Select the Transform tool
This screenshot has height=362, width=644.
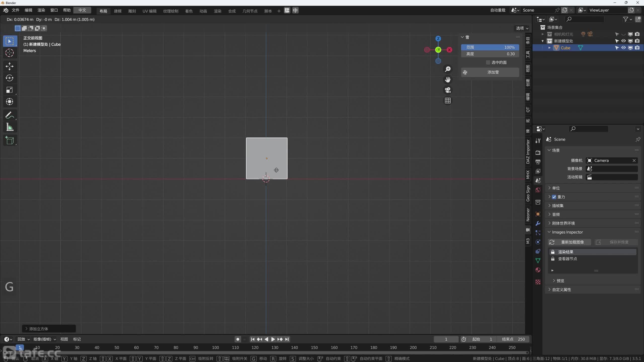10,102
